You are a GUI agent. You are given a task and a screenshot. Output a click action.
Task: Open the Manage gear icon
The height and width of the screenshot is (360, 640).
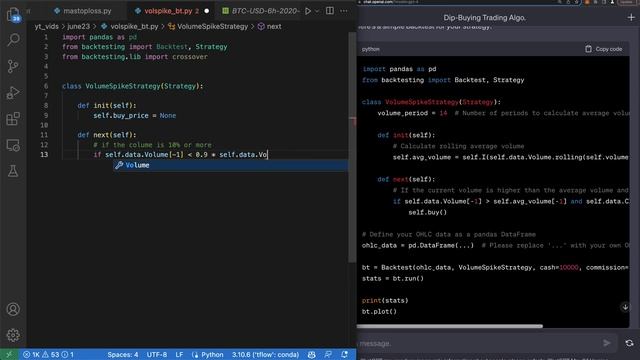pyautogui.click(x=13, y=335)
